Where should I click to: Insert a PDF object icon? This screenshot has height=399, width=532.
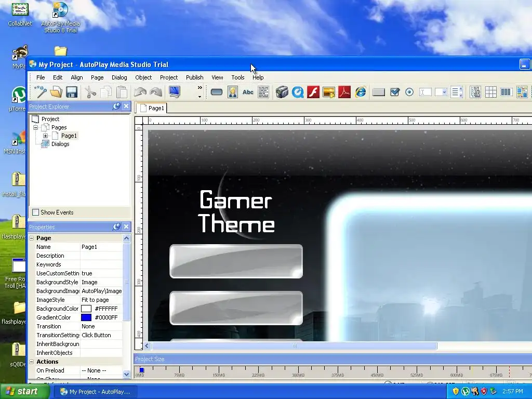(344, 92)
